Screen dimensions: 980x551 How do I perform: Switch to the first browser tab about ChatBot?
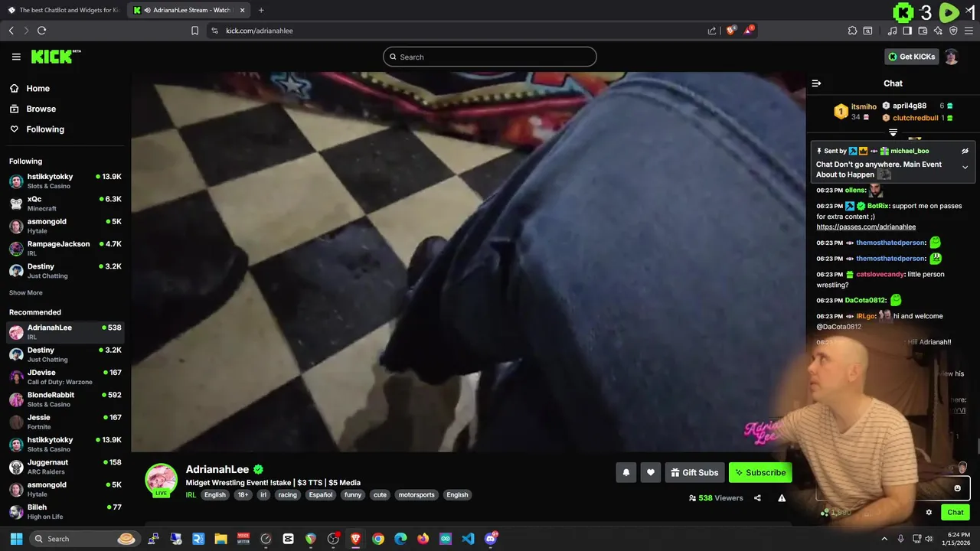click(x=64, y=10)
